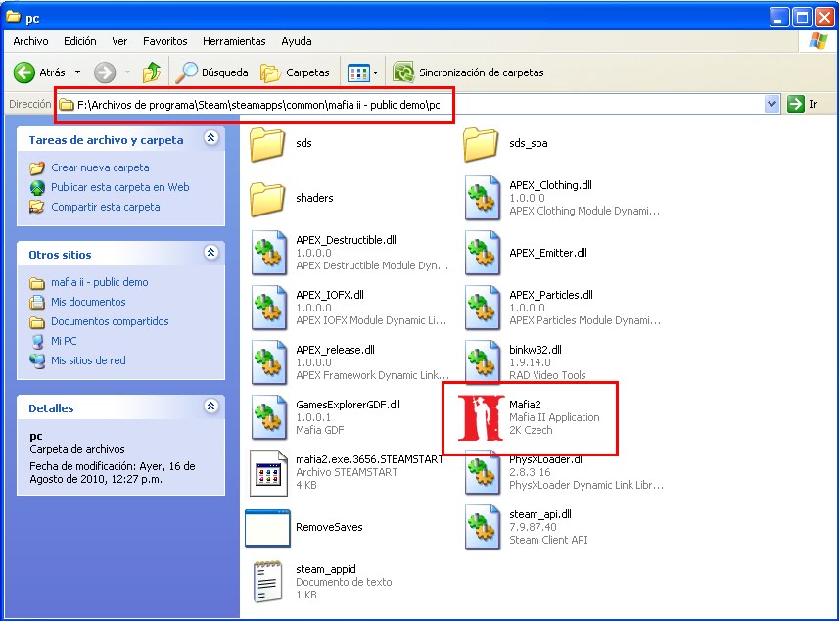Open the Favoritos menu

(165, 41)
